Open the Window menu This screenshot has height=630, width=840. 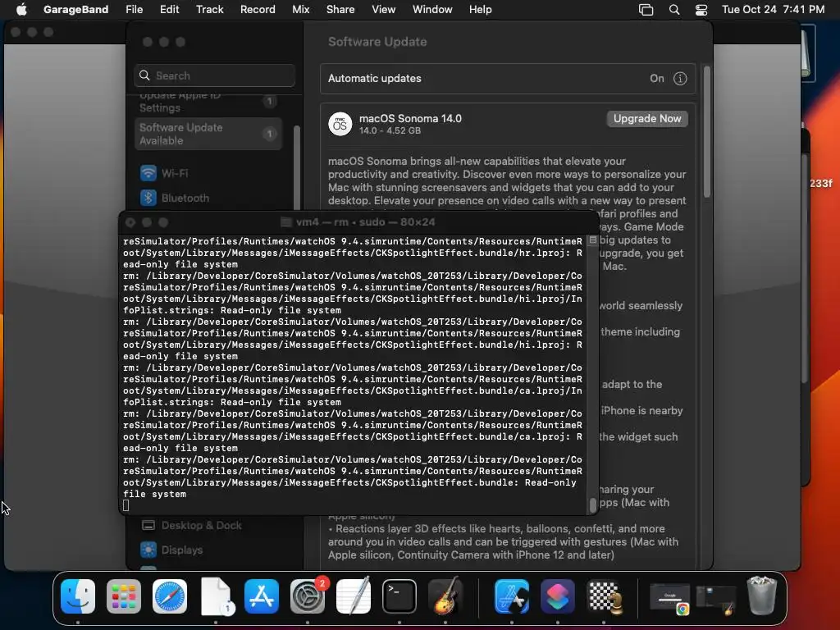click(x=432, y=9)
